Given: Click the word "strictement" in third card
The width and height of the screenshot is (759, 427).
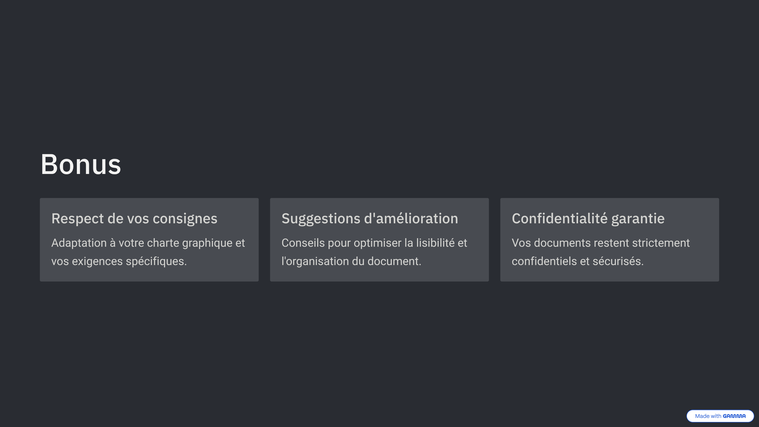Looking at the screenshot, I should [x=657, y=243].
